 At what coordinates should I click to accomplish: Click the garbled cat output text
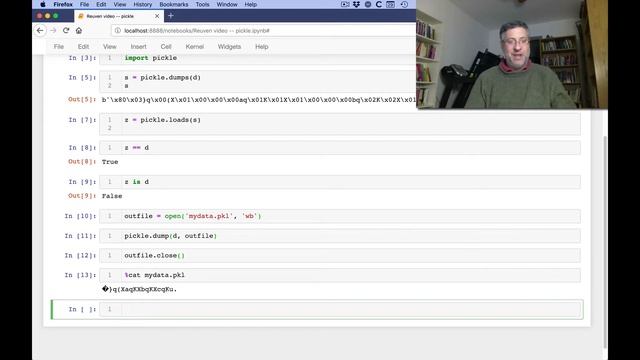pyautogui.click(x=139, y=289)
